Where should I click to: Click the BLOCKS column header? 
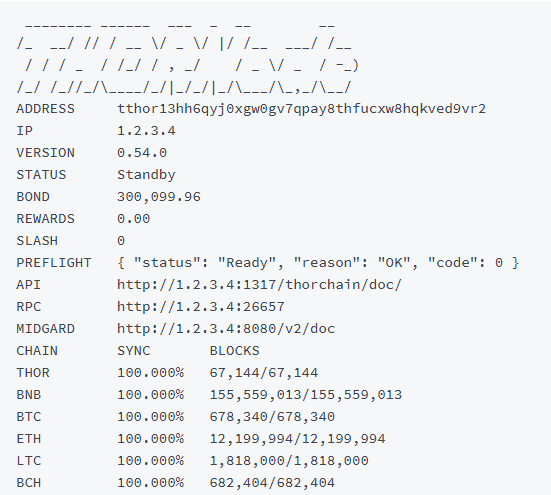(x=235, y=351)
